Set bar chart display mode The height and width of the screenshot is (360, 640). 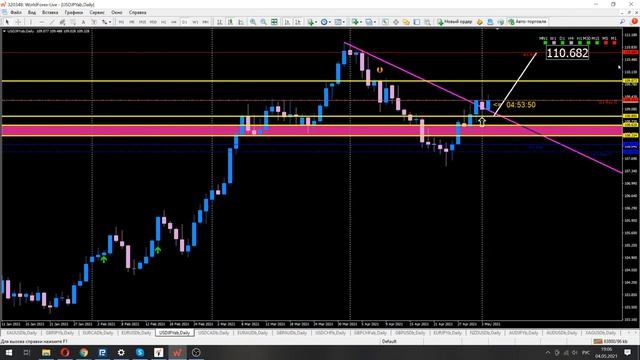220,22
